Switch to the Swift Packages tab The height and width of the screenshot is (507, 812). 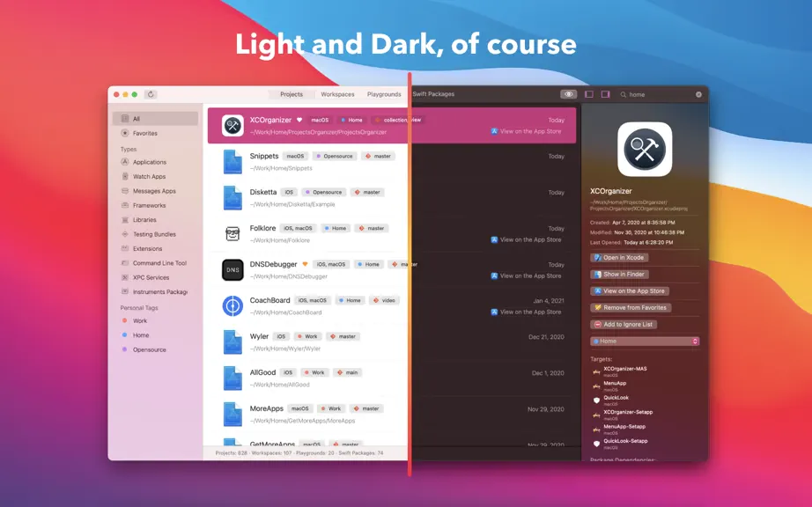(x=433, y=94)
